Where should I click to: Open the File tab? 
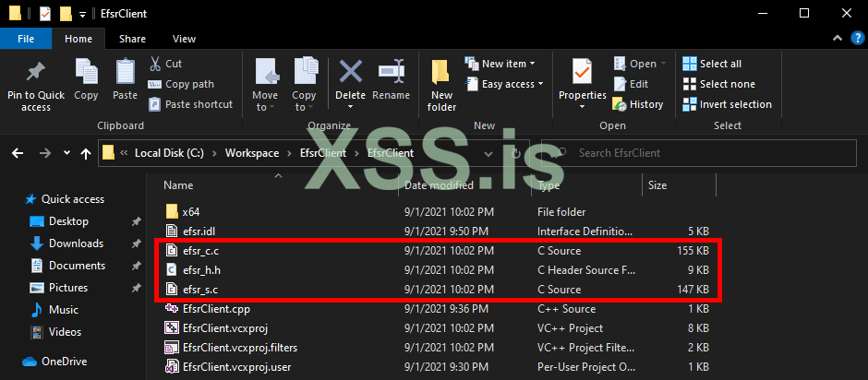pos(26,39)
